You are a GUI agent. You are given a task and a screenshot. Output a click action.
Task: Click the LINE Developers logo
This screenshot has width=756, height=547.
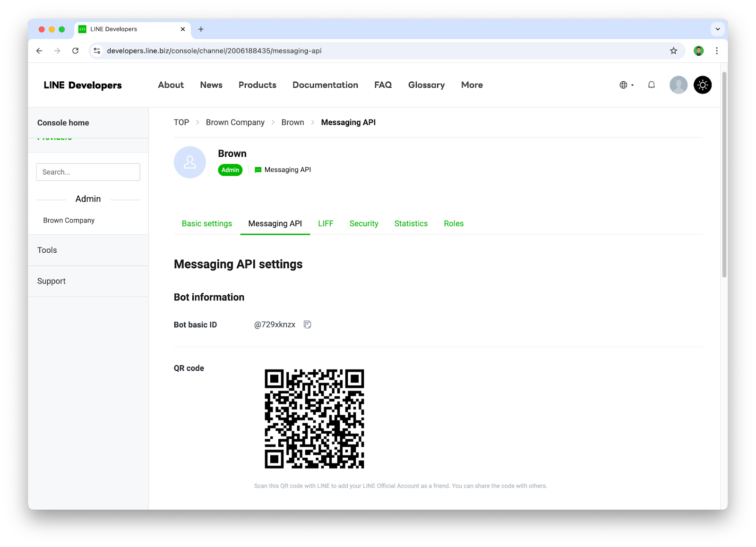(83, 85)
